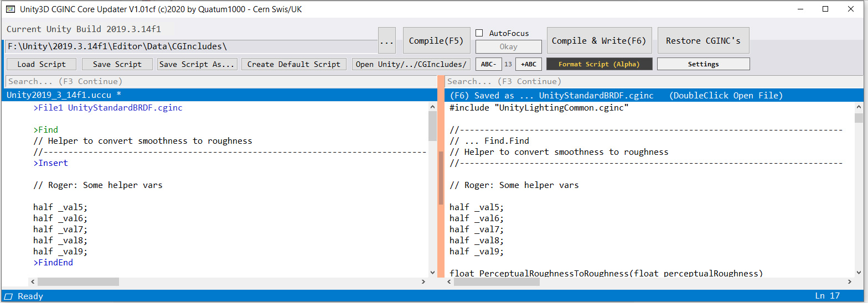Click the #include UnityLightingCommon.cginc line
The height and width of the screenshot is (303, 868).
point(539,108)
